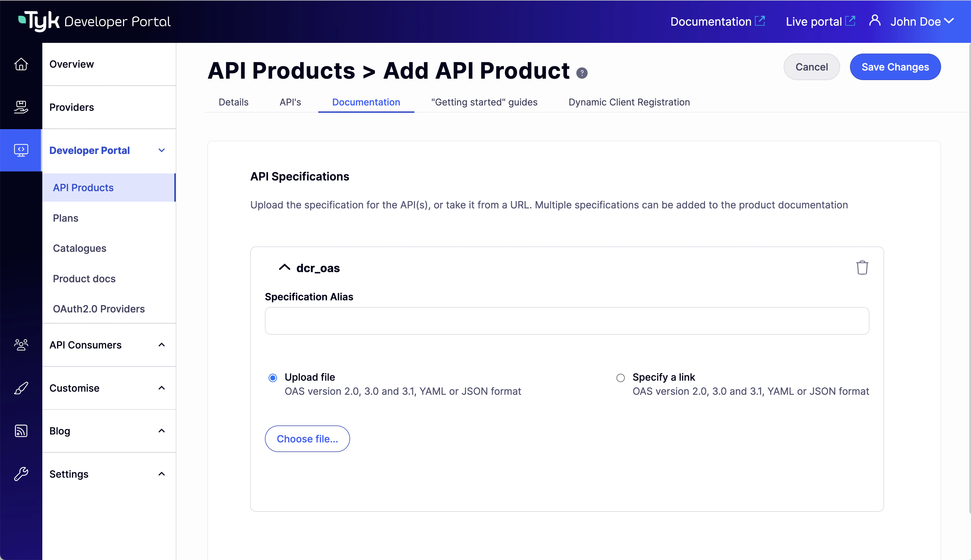Open the help tooltip next to Add API Product
The image size is (971, 560).
pos(581,73)
